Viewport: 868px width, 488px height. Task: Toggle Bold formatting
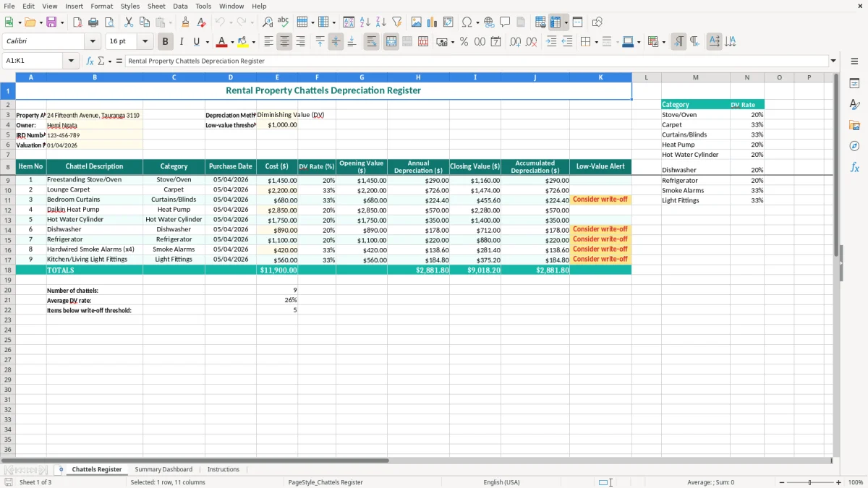(165, 42)
